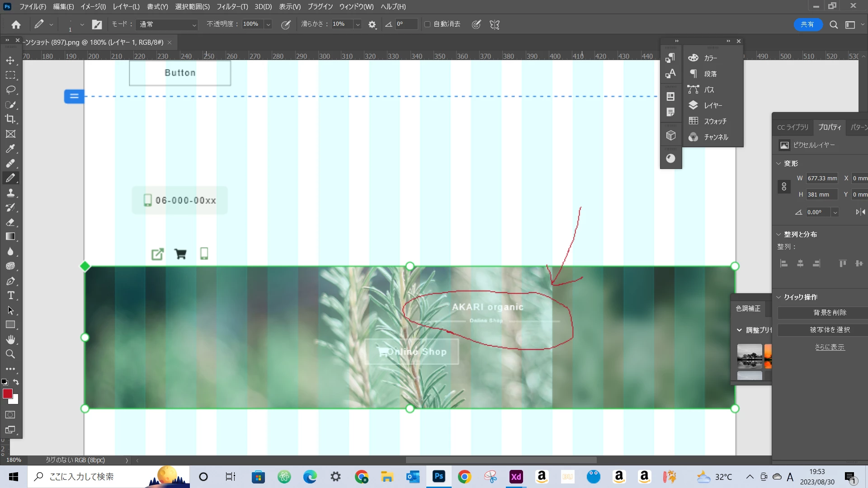The height and width of the screenshot is (488, 868).
Task: Open the レイヤー panel from collapsed dock
Action: (712, 105)
